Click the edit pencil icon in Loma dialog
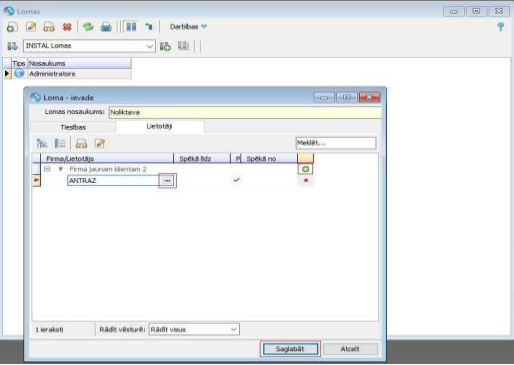The height and width of the screenshot is (365, 514). [x=100, y=144]
